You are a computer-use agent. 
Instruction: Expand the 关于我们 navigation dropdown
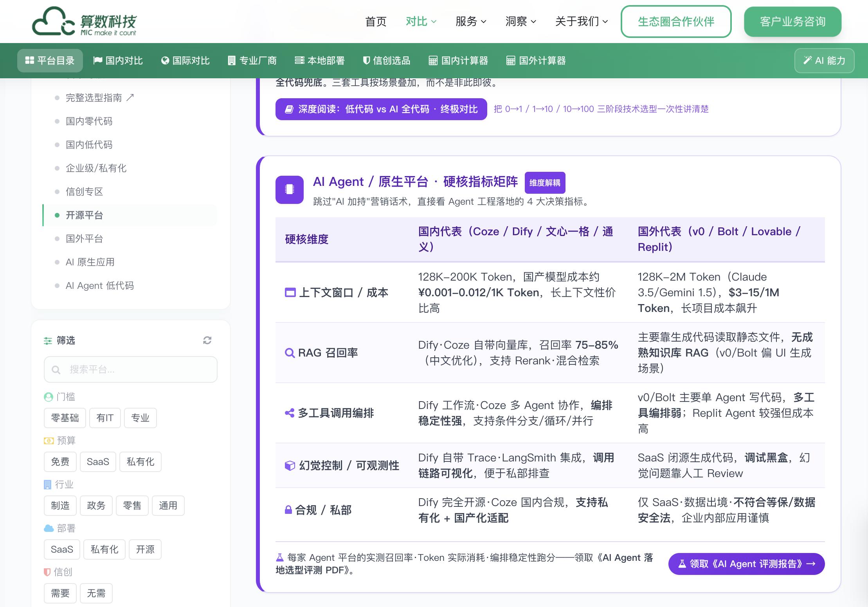[x=582, y=22]
